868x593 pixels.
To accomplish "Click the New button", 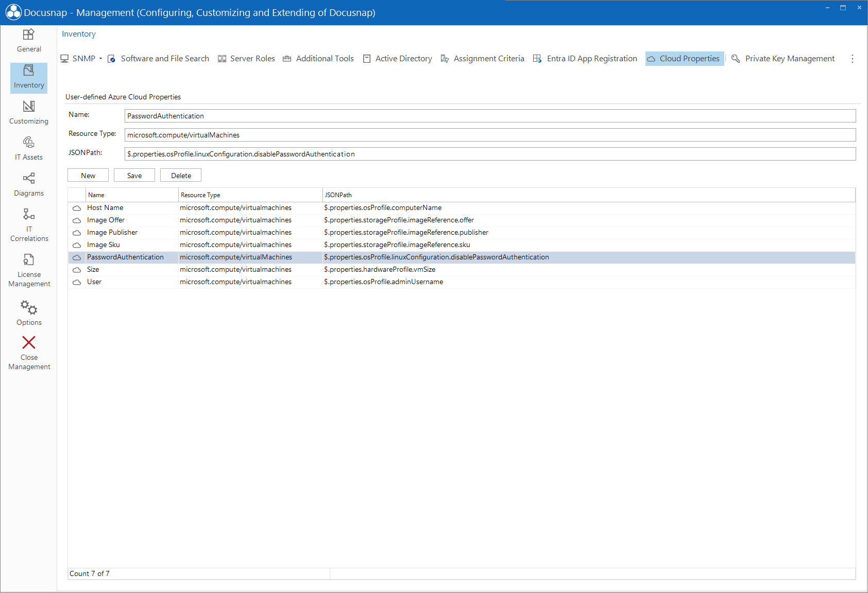I will point(88,176).
